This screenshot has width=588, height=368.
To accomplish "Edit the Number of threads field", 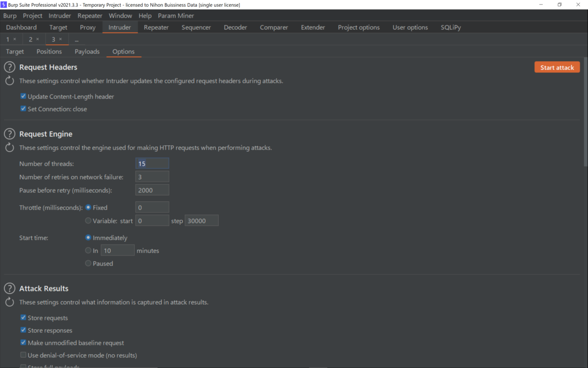I will coord(152,163).
